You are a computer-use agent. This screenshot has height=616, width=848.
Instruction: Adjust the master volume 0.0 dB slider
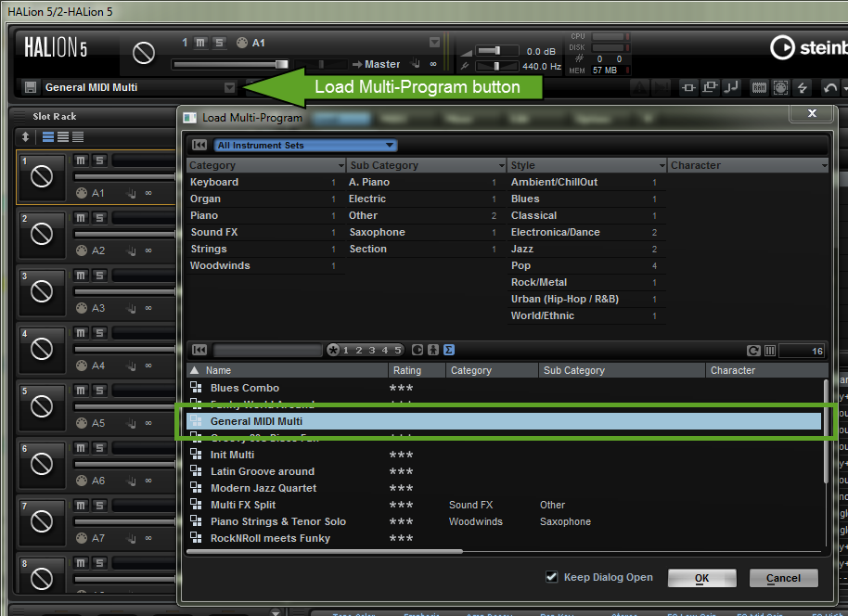pyautogui.click(x=497, y=51)
